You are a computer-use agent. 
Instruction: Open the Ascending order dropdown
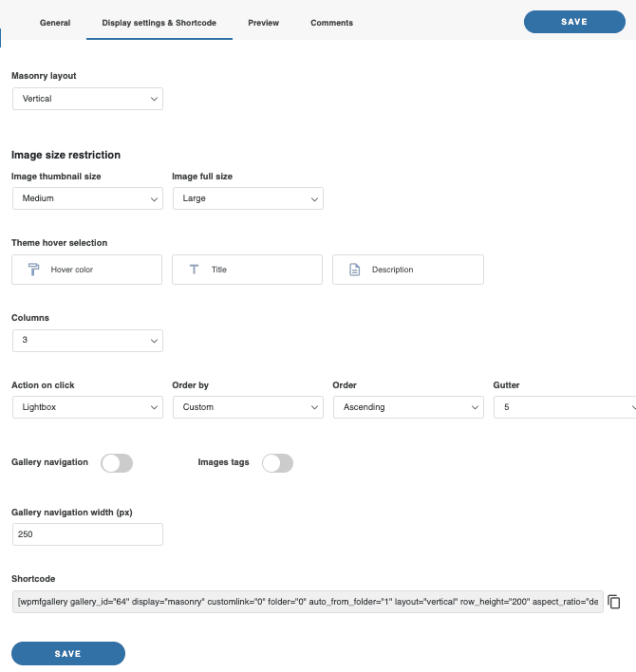[x=408, y=407]
